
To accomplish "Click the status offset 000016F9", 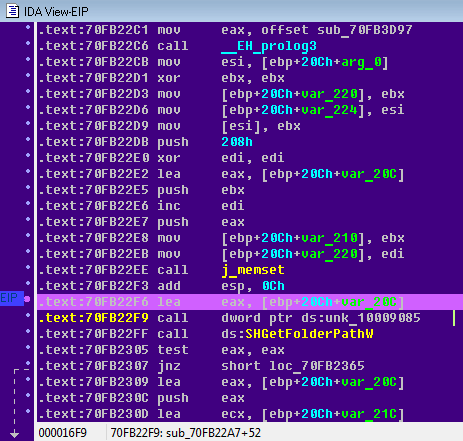I will click(x=62, y=433).
